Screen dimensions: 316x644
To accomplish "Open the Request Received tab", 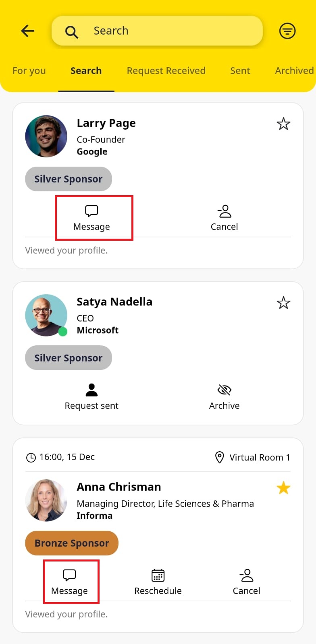I will [x=166, y=71].
